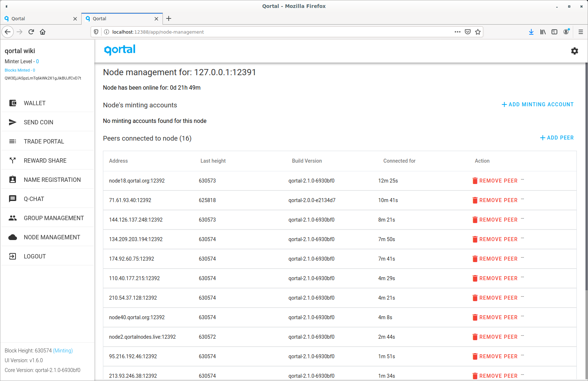Open the WALLET menu item
This screenshot has width=588, height=381.
pyautogui.click(x=47, y=103)
